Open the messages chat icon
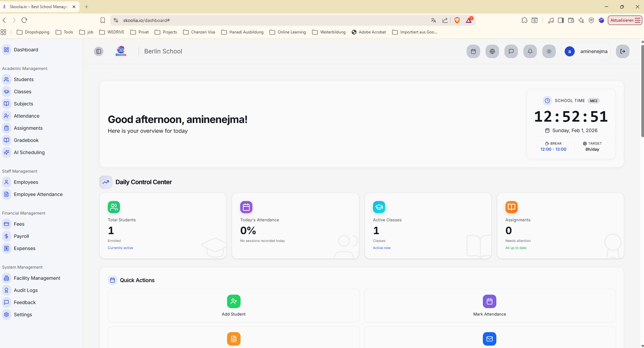The width and height of the screenshot is (644, 348). coord(511,51)
